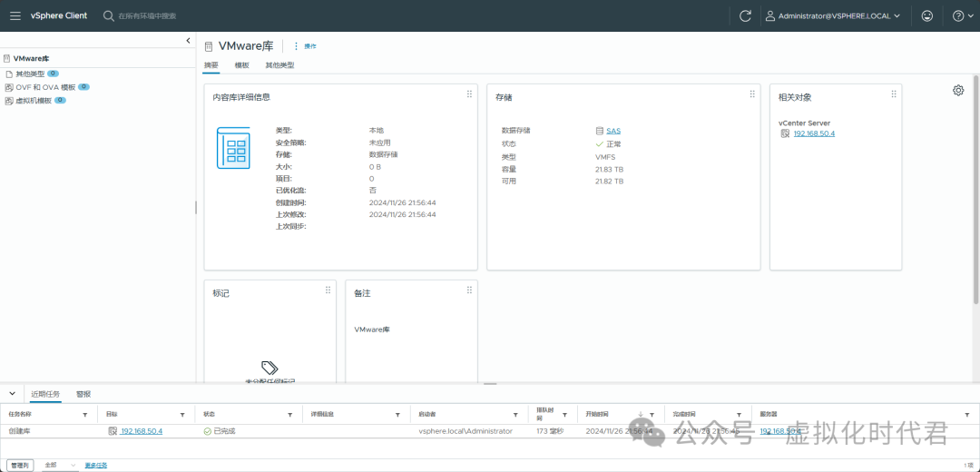Viewport: 980px width, 472px height.
Task: Click the VMFS storage type value
Action: click(x=605, y=157)
